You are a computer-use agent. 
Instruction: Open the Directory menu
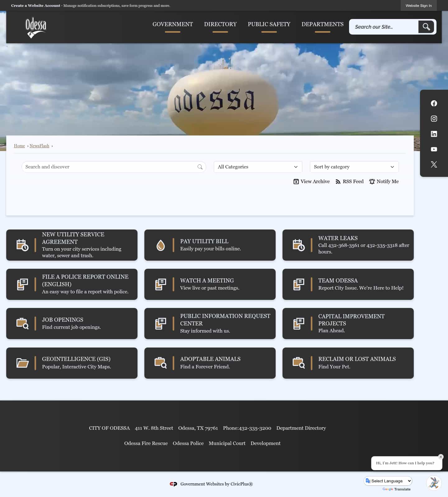pyautogui.click(x=220, y=24)
